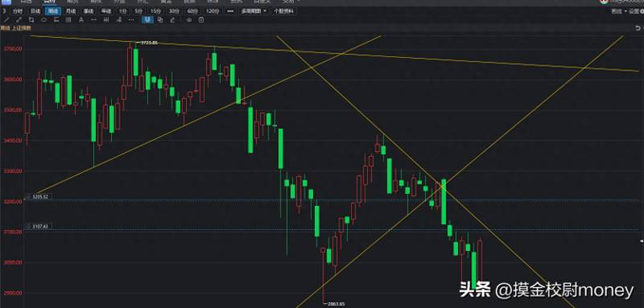Open more drawing tools ellipsis
Screen dimensions: 644x308
[x=131, y=19]
